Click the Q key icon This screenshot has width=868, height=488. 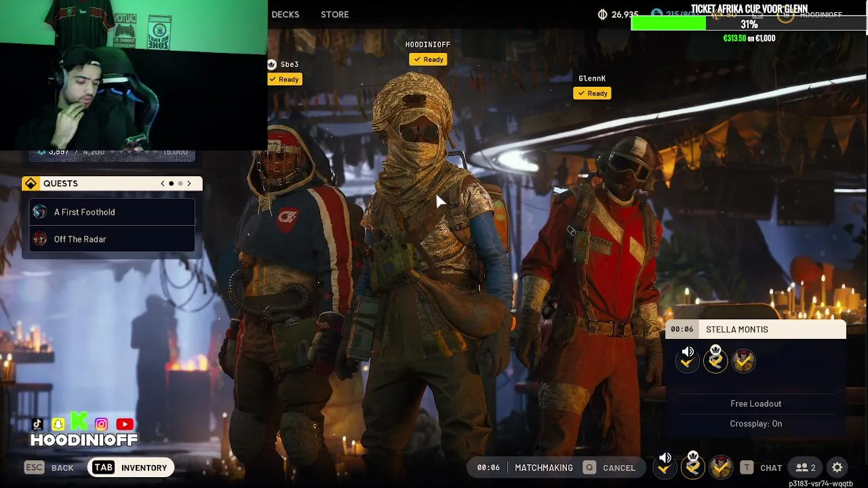pyautogui.click(x=589, y=468)
